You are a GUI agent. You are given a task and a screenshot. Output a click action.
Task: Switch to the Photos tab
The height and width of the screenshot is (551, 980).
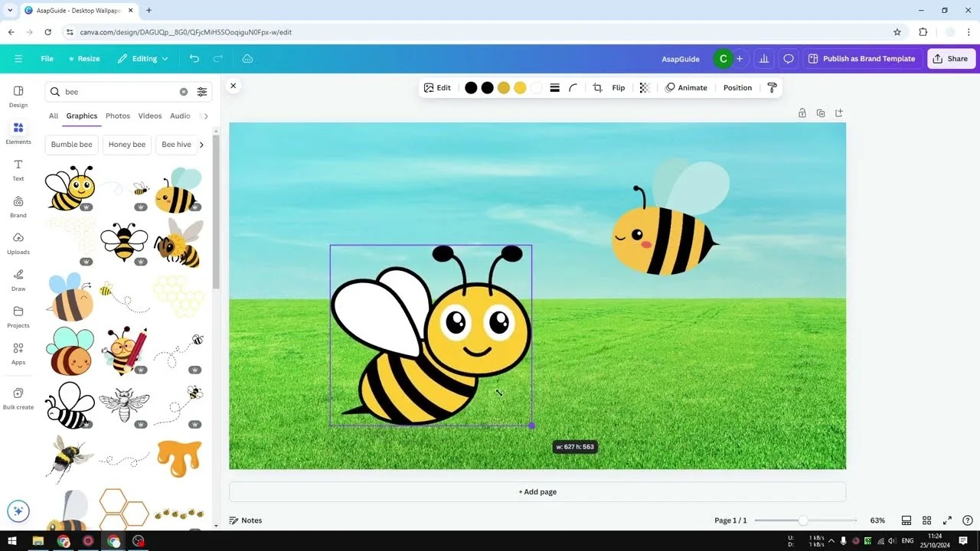(117, 116)
